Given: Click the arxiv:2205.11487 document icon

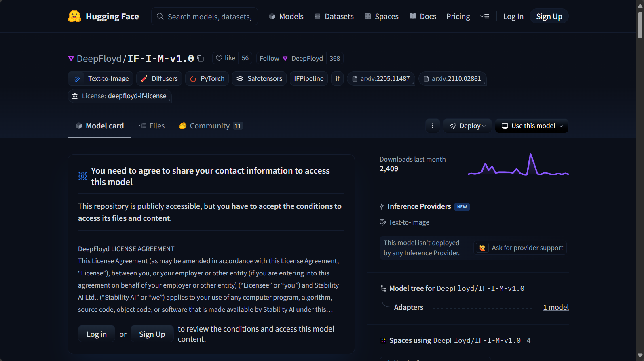Looking at the screenshot, I should coord(355,79).
